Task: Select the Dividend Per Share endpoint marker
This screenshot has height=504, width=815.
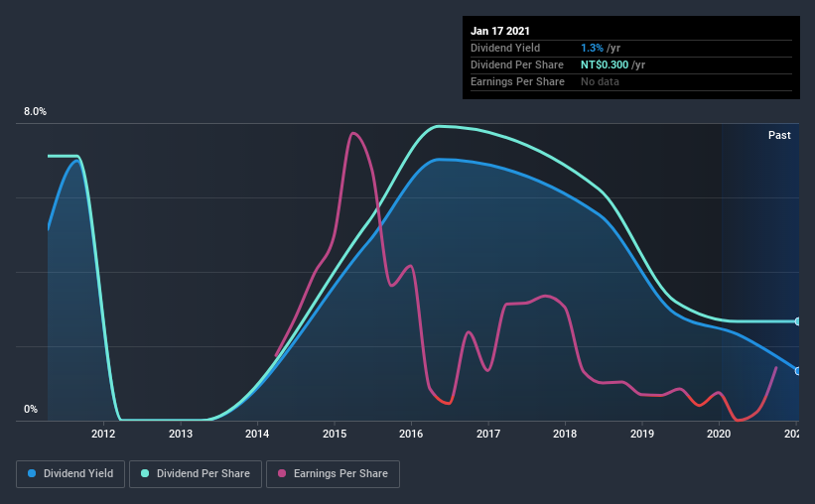Action: 797,321
